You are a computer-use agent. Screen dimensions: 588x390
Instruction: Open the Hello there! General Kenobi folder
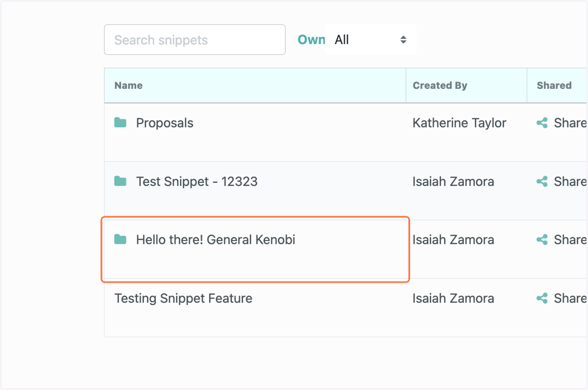pyautogui.click(x=216, y=240)
